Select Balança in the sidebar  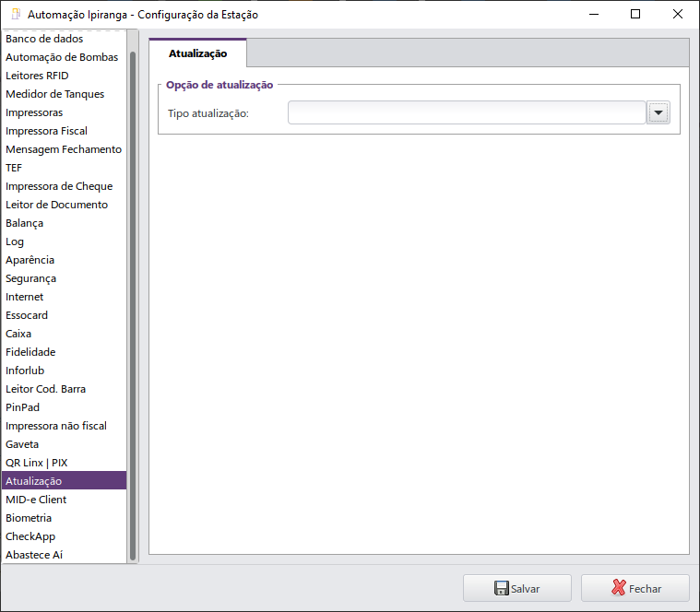[x=65, y=223]
